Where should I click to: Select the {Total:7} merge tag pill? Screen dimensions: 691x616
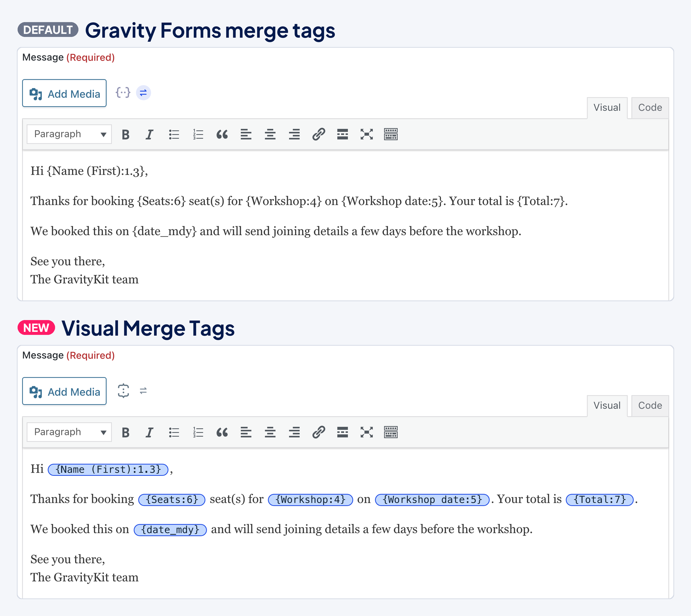pyautogui.click(x=599, y=500)
